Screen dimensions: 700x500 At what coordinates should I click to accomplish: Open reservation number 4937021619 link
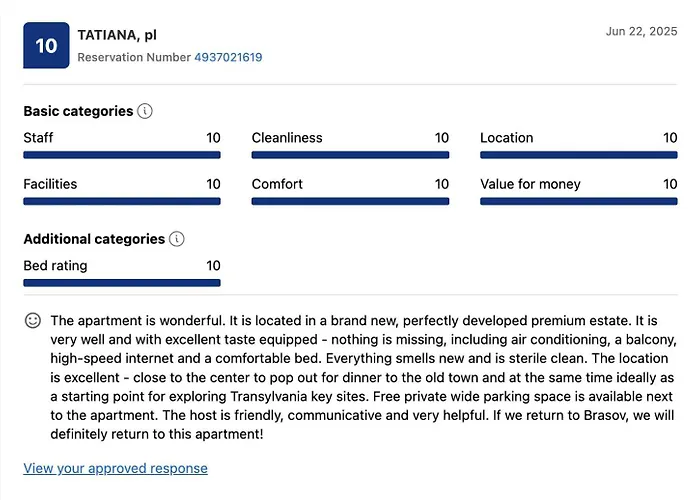(228, 57)
